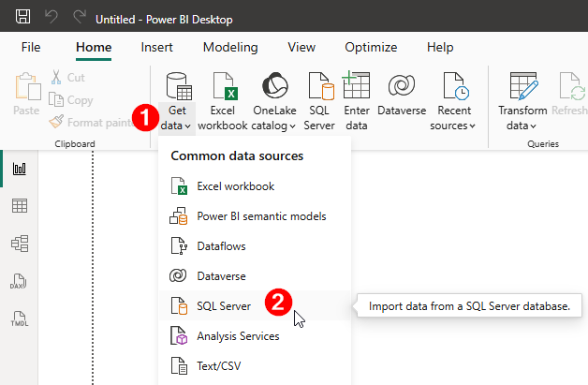Viewport: 588px width, 385px height.
Task: Choose Power BI semantic models entry
Action: 255,216
